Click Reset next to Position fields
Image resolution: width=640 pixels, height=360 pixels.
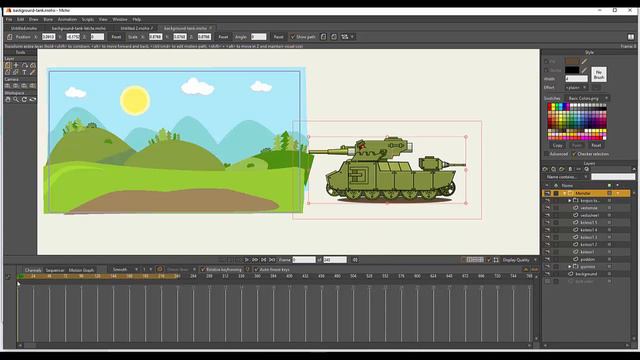click(x=116, y=37)
